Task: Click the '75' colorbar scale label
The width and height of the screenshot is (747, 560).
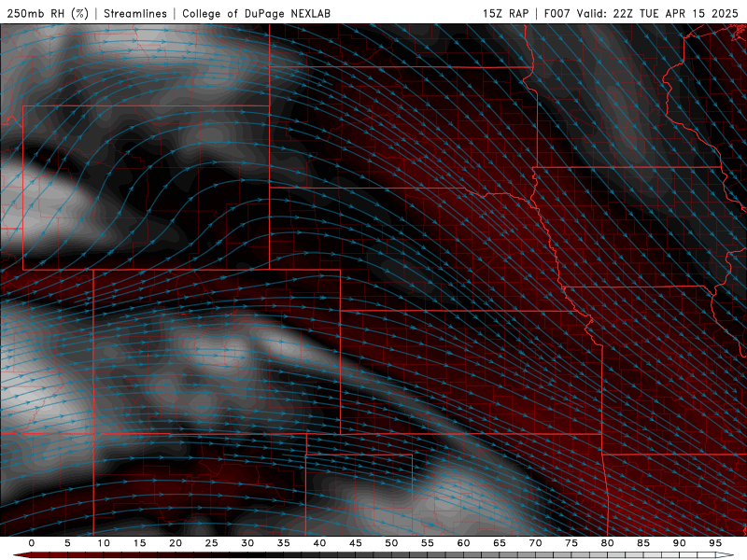Action: click(x=571, y=543)
